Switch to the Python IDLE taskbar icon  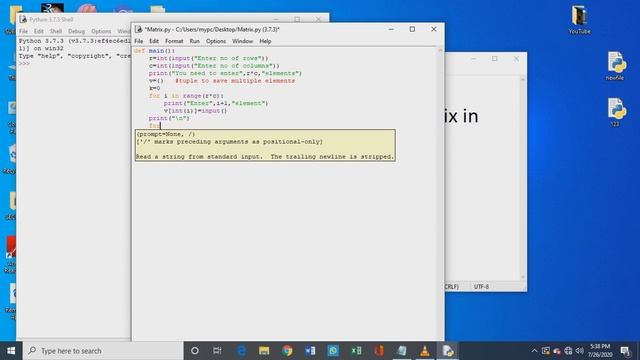click(448, 351)
